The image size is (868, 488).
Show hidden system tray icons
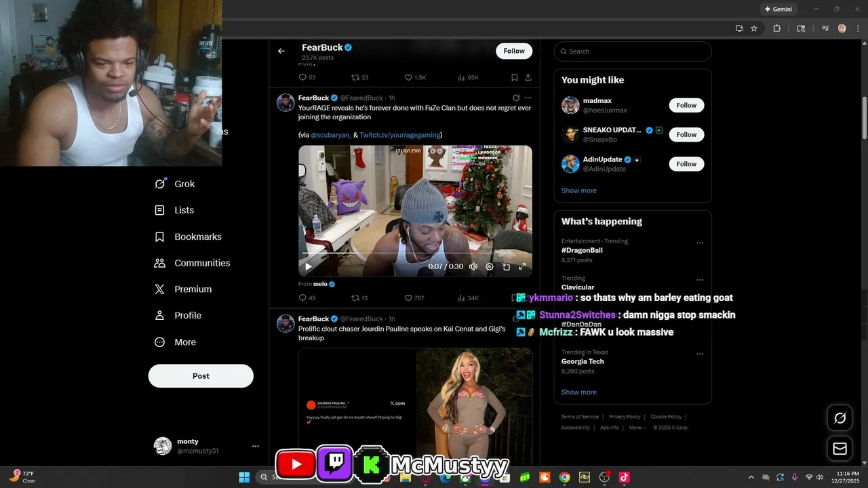751,477
